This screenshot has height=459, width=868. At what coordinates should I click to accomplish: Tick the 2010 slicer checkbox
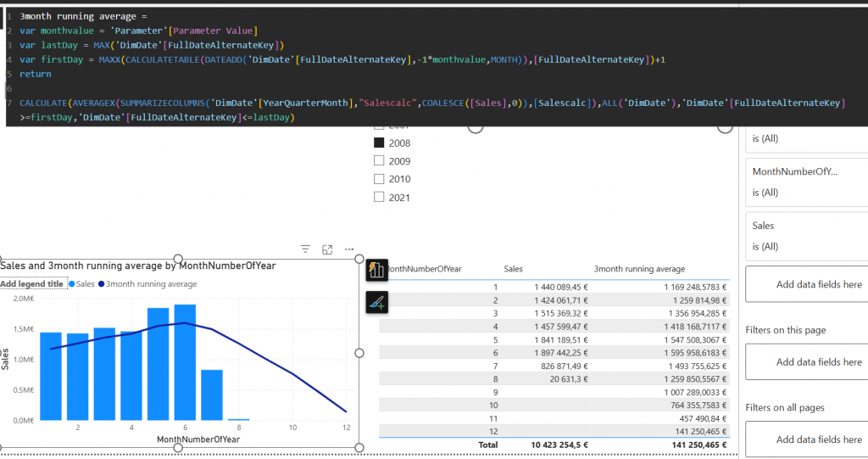coord(380,179)
